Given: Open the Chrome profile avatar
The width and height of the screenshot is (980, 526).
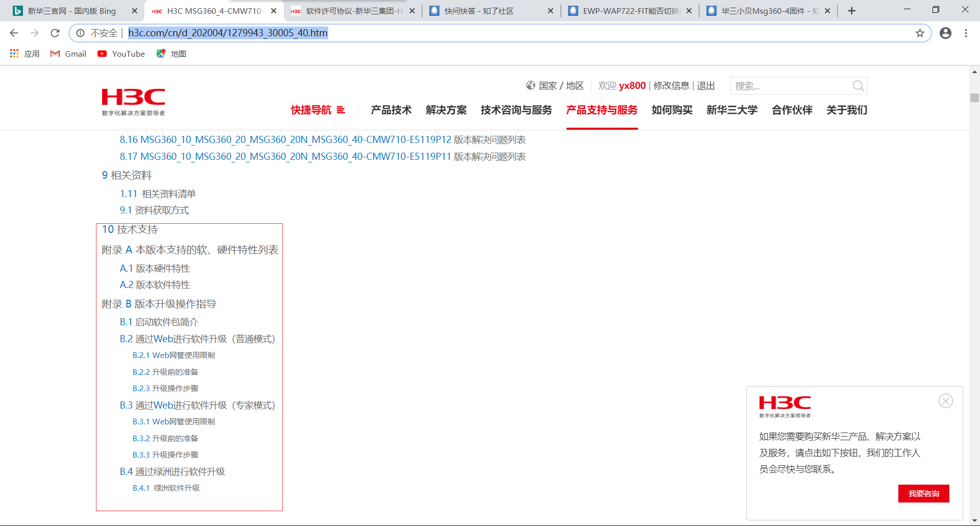Looking at the screenshot, I should click(x=945, y=33).
